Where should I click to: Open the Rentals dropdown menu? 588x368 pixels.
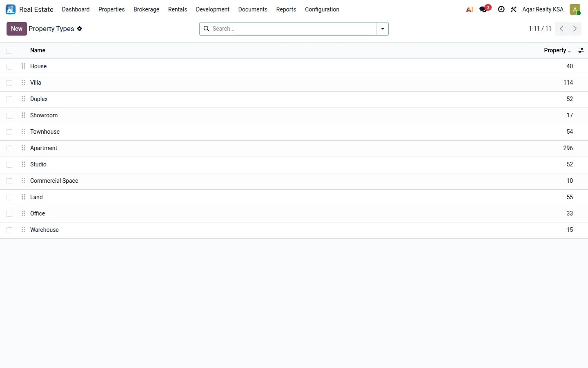tap(178, 9)
